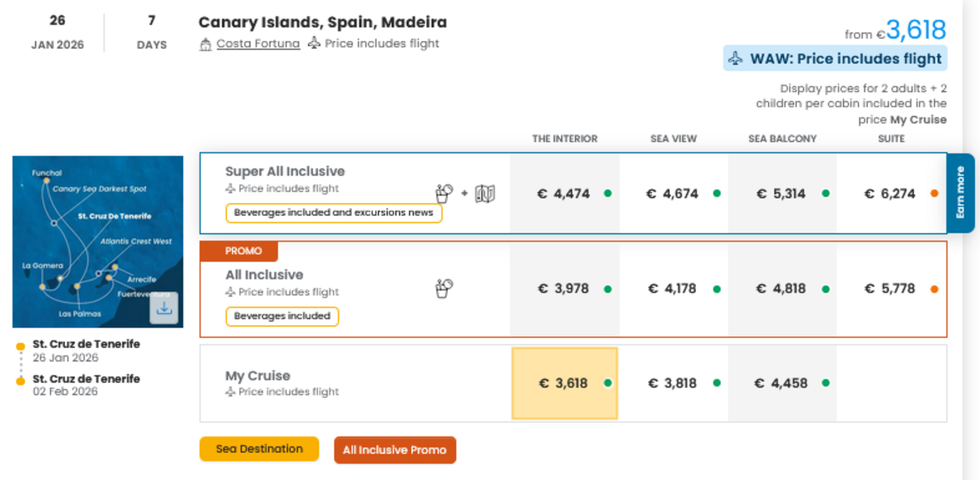The image size is (980, 480).
Task: Click the orange availability dot for Suite €6,274
Action: 935,193
